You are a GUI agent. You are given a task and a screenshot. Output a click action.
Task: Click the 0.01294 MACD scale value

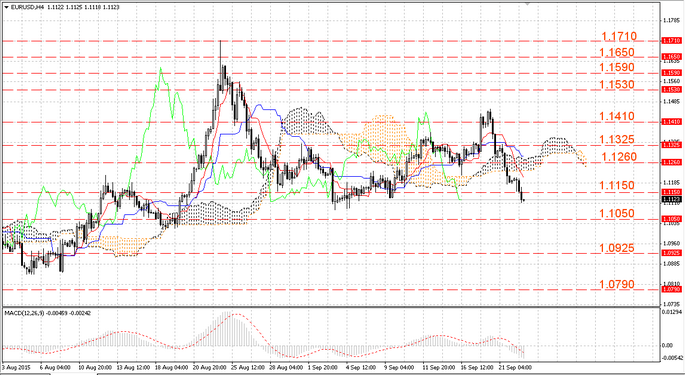click(671, 312)
